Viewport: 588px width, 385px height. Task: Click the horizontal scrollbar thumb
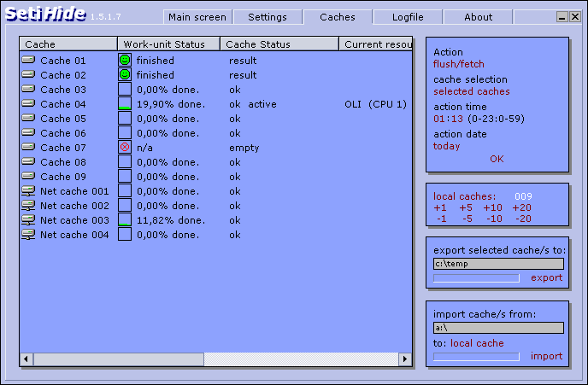119,359
